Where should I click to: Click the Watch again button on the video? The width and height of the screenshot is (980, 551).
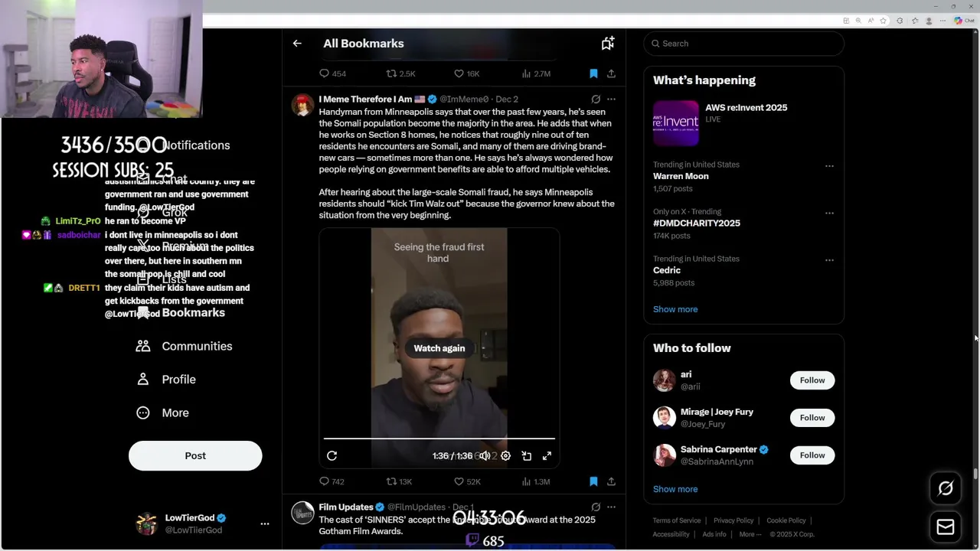click(439, 348)
